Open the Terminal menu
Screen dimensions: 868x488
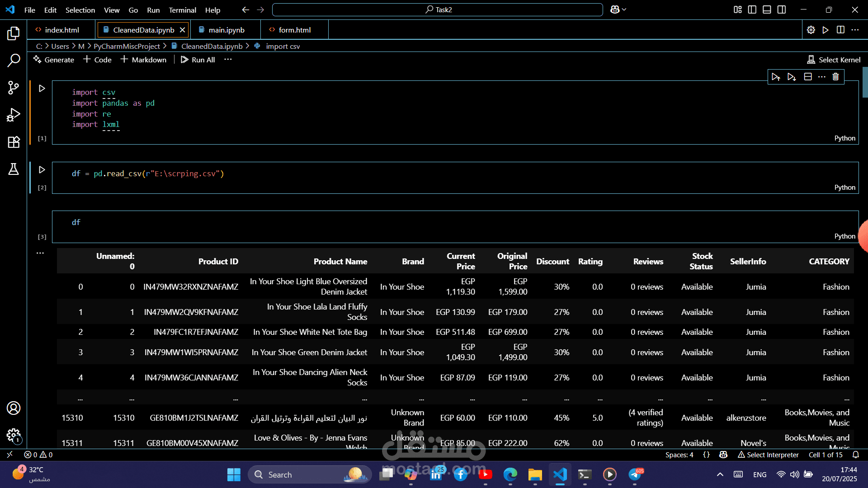tap(182, 10)
